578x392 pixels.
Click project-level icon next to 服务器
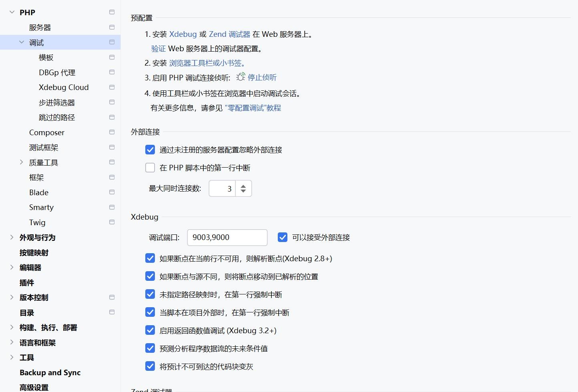112,27
